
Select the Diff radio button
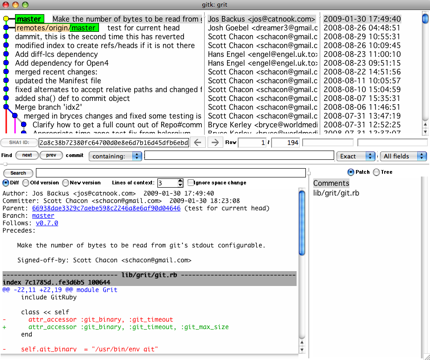6,183
